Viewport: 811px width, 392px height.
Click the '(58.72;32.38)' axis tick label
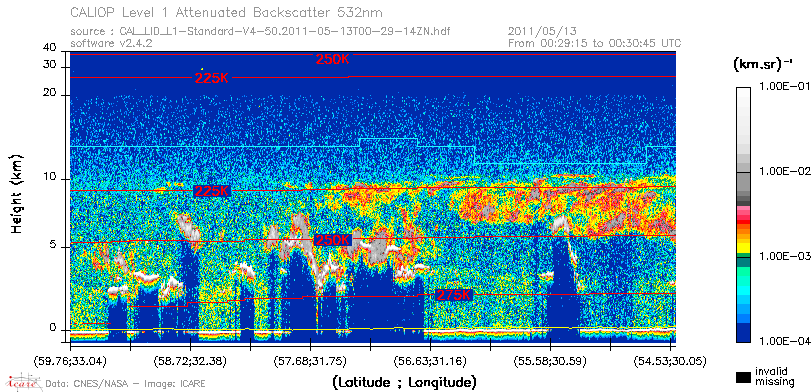(x=190, y=361)
